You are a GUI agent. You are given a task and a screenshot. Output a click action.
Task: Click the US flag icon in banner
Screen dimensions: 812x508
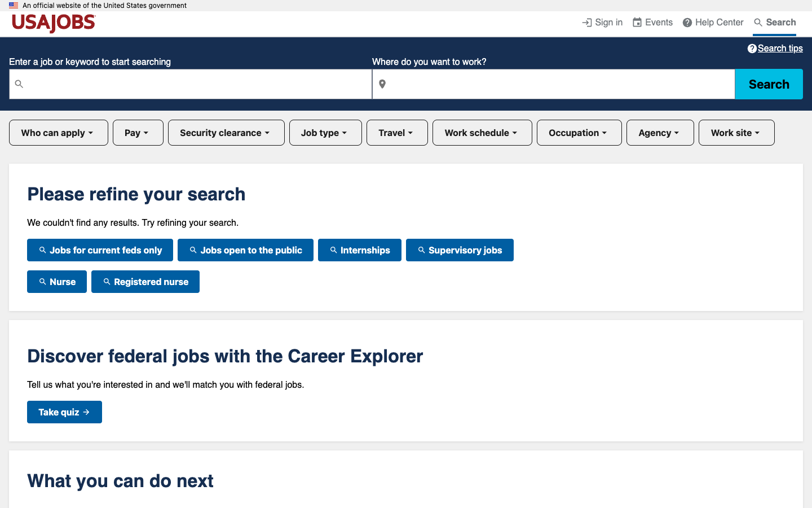click(x=14, y=5)
